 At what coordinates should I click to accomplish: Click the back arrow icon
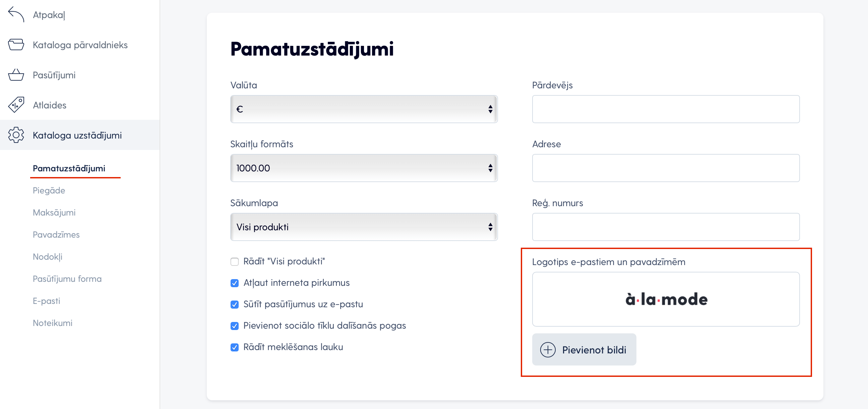click(16, 14)
